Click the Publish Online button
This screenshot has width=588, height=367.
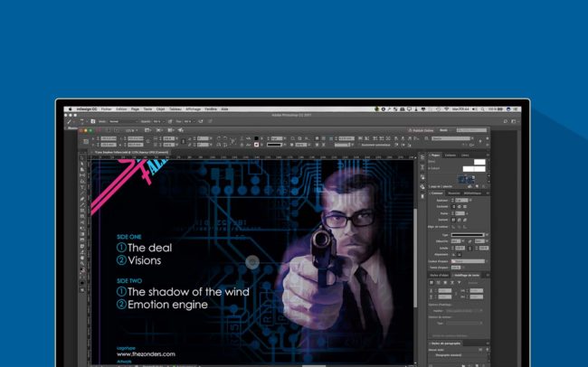click(422, 130)
